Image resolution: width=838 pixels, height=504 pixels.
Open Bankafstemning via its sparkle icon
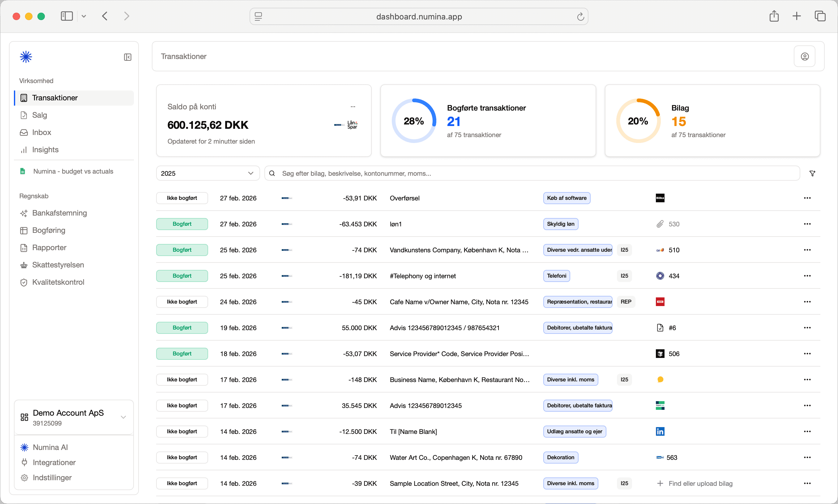pyautogui.click(x=24, y=213)
